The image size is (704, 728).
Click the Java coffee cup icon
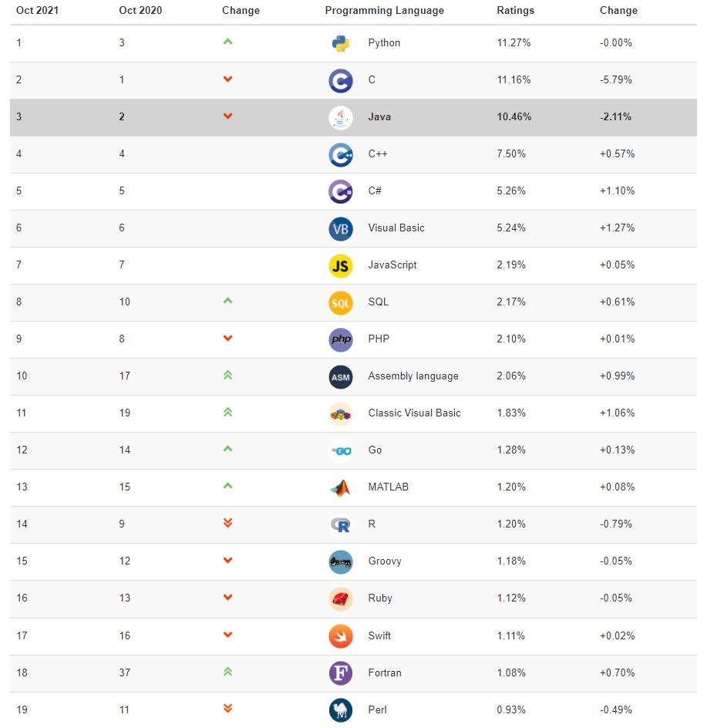click(x=341, y=117)
